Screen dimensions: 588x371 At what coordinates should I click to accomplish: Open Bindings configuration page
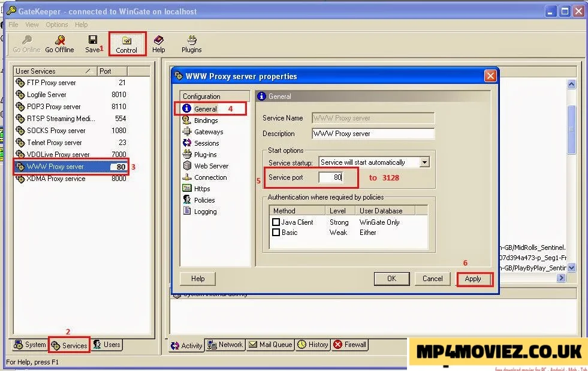click(206, 120)
